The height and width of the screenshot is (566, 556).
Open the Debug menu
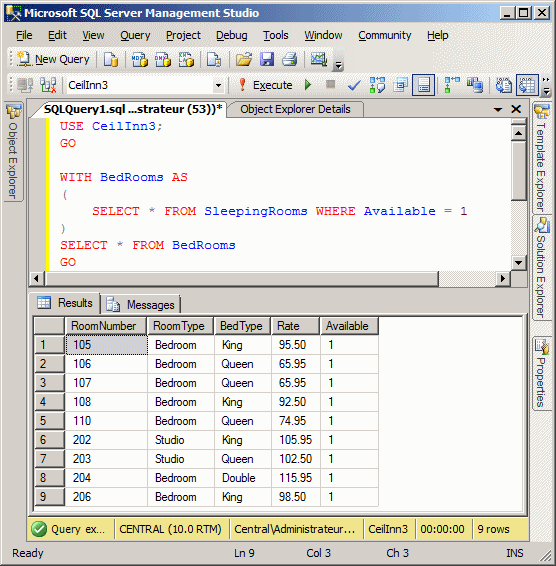click(x=231, y=35)
